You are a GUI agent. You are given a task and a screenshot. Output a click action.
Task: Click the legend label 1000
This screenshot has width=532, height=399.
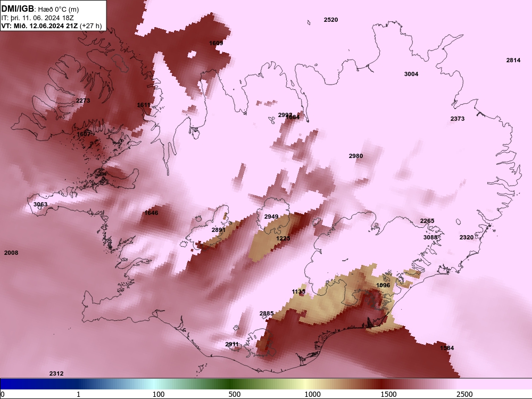[312, 394]
